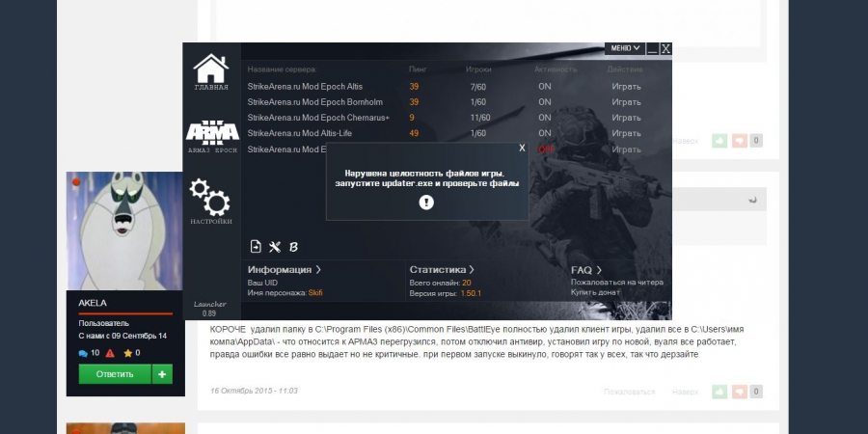
Task: Click the Активность column header
Action: point(556,69)
